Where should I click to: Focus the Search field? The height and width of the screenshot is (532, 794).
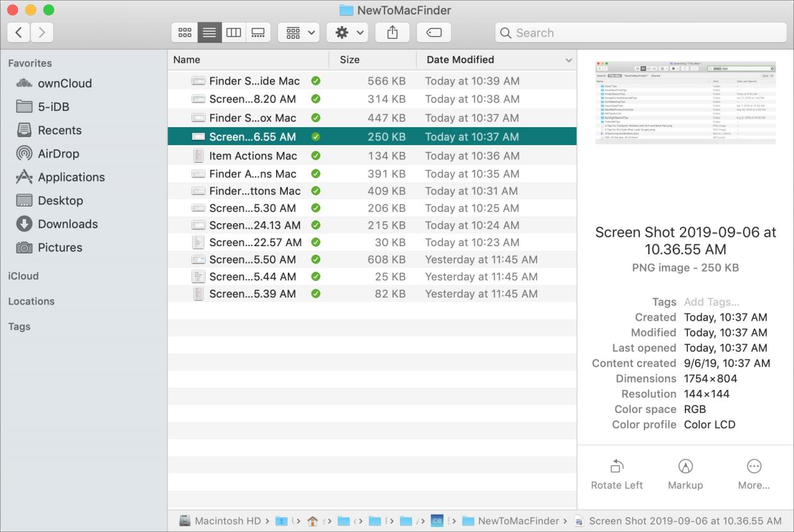[x=641, y=33]
